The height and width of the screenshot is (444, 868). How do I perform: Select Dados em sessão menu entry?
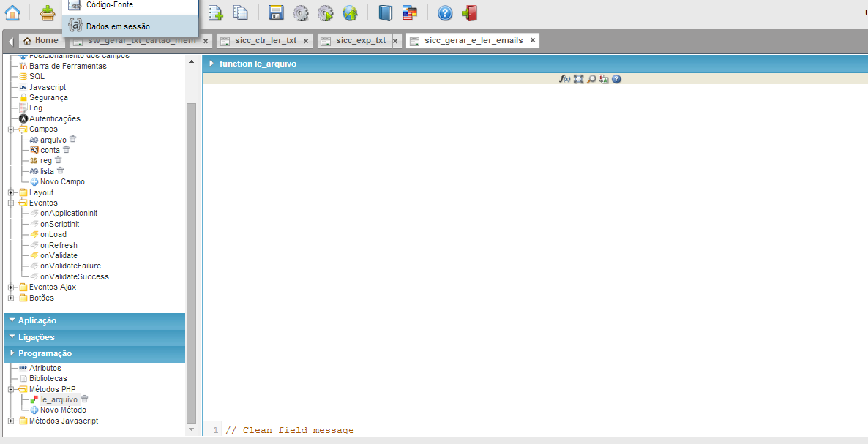[117, 26]
